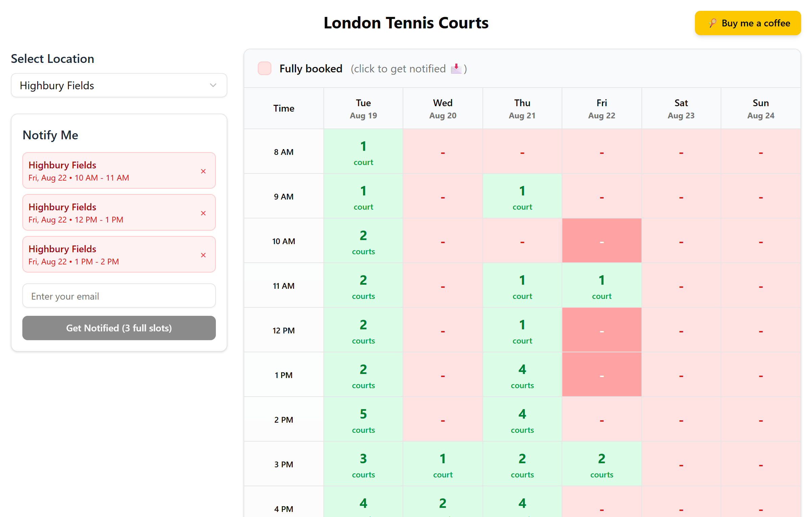Expand the location dropdown chevron

(x=213, y=85)
